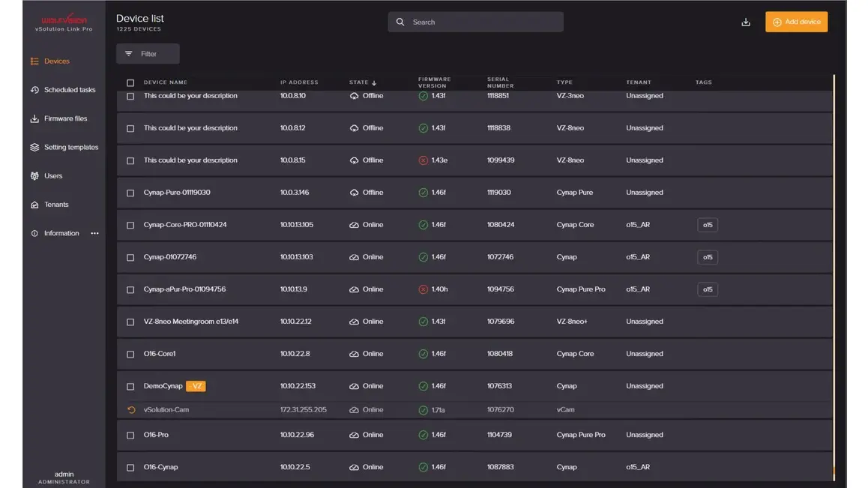The image size is (868, 488).
Task: Click the green firmware check for O16-Pro
Action: (423, 435)
